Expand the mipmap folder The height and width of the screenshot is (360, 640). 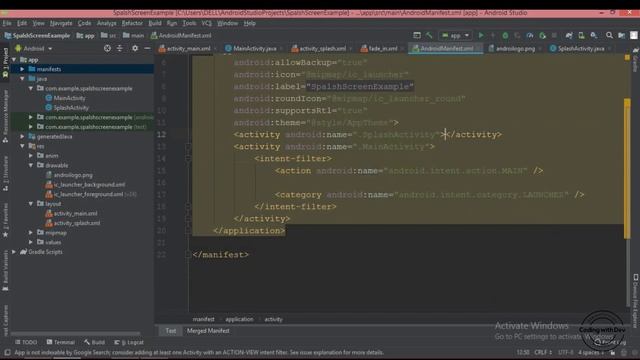[31, 233]
